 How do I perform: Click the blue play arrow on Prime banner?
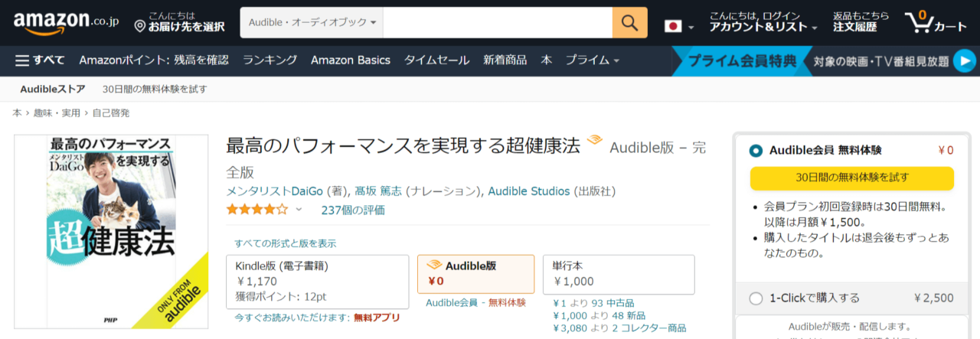click(x=964, y=60)
